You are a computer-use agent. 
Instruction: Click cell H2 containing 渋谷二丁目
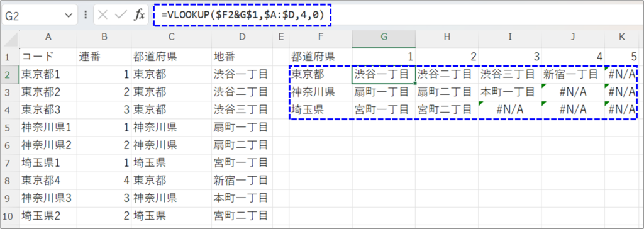[x=447, y=74]
